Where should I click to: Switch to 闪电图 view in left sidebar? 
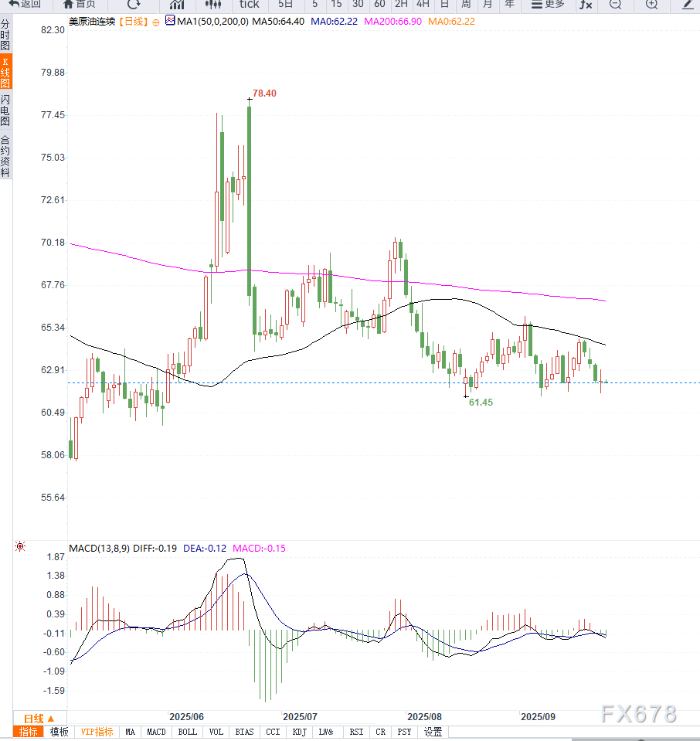coord(5,110)
